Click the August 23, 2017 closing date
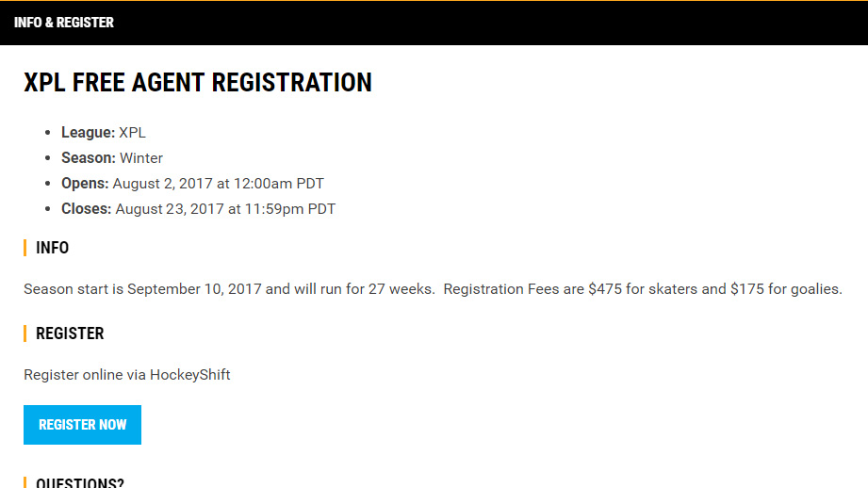The width and height of the screenshot is (868, 488). coord(170,209)
